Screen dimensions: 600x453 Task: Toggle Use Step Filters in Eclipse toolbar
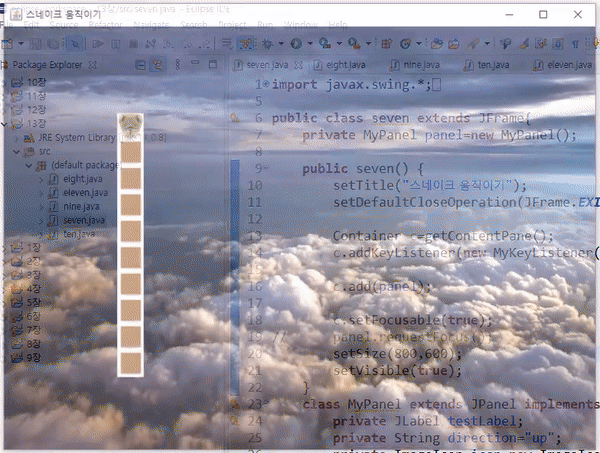point(245,44)
